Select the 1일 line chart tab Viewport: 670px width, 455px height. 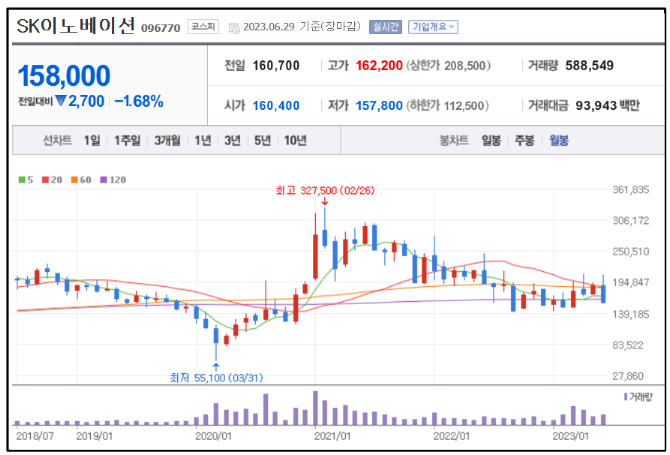[92, 140]
